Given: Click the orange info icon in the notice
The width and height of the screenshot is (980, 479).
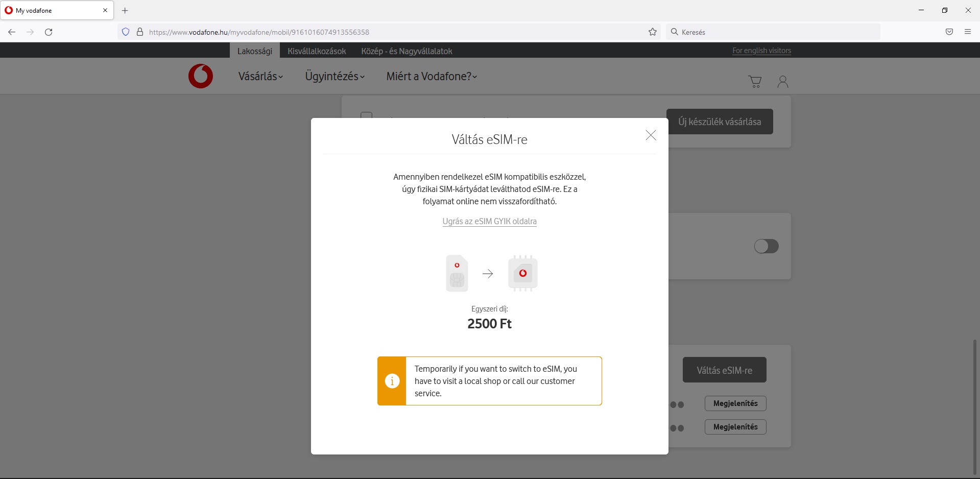Looking at the screenshot, I should pos(392,381).
